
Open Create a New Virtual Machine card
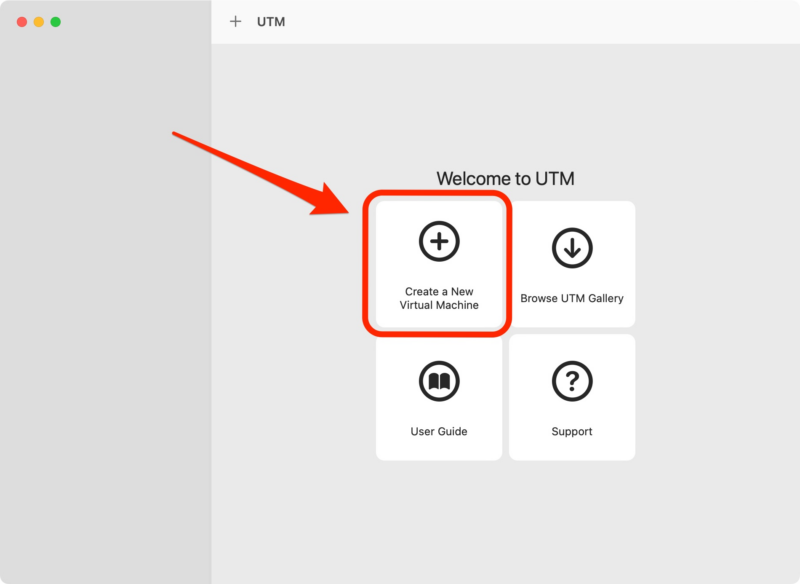tap(439, 264)
